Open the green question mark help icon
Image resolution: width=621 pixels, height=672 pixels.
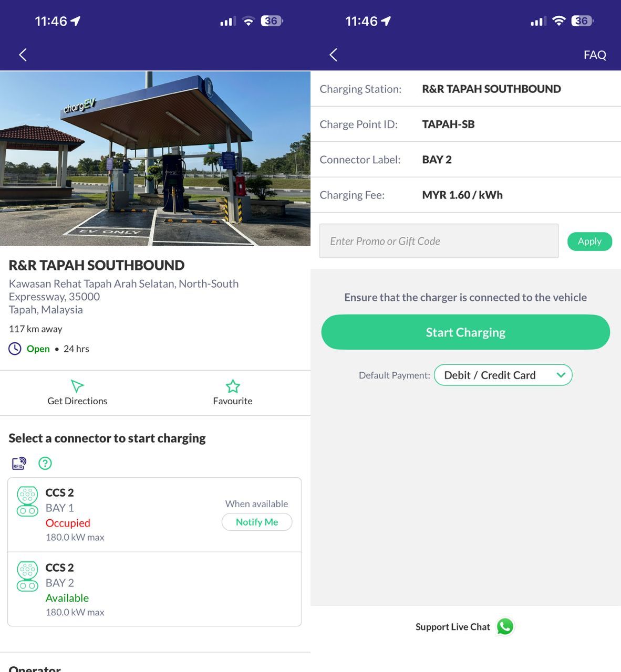(45, 463)
